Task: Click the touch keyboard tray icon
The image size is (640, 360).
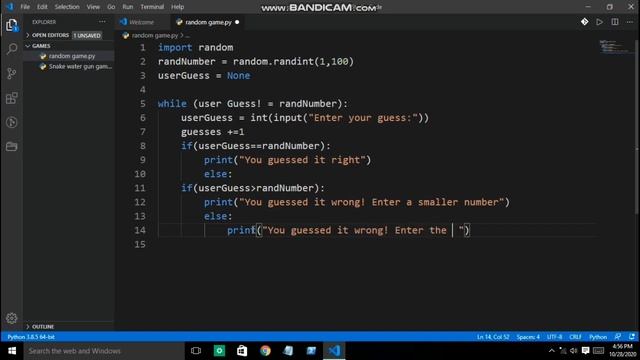Action: pos(598,351)
